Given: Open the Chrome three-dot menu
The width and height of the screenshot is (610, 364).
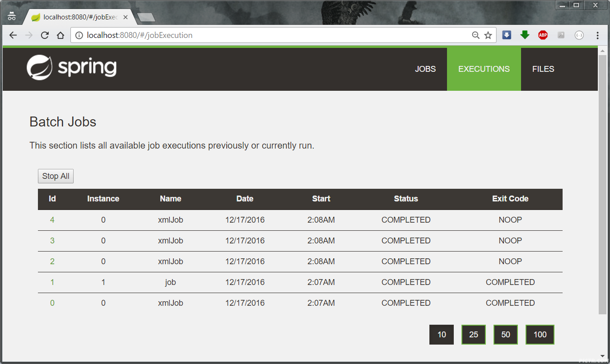Looking at the screenshot, I should point(597,35).
